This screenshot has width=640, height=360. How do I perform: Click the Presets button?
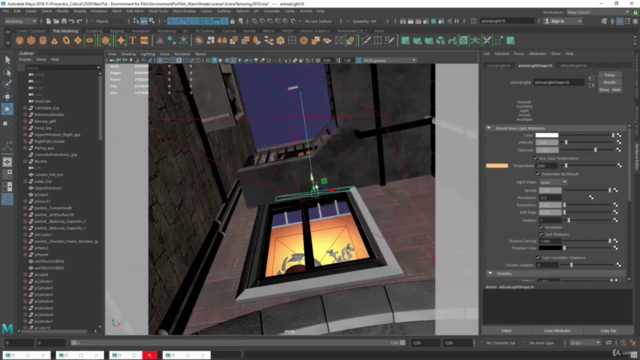609,82
